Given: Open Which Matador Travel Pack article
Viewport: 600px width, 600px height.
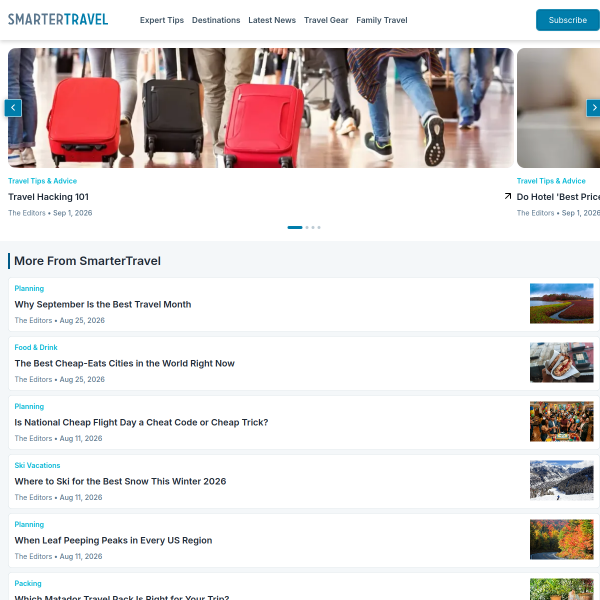Looking at the screenshot, I should (x=122, y=597).
